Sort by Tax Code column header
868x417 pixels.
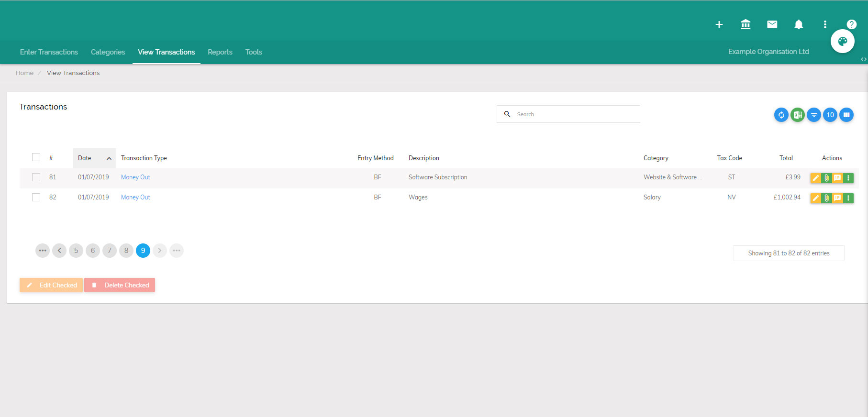point(730,158)
